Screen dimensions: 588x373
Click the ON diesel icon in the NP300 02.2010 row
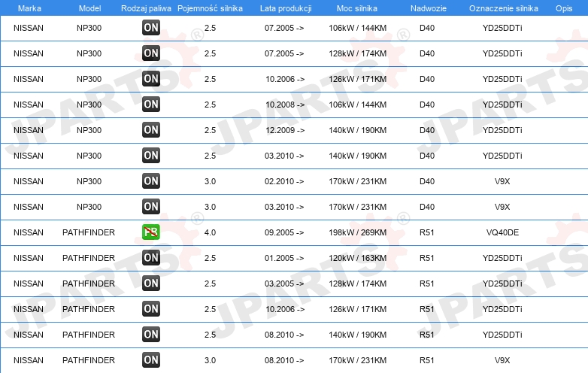(151, 181)
